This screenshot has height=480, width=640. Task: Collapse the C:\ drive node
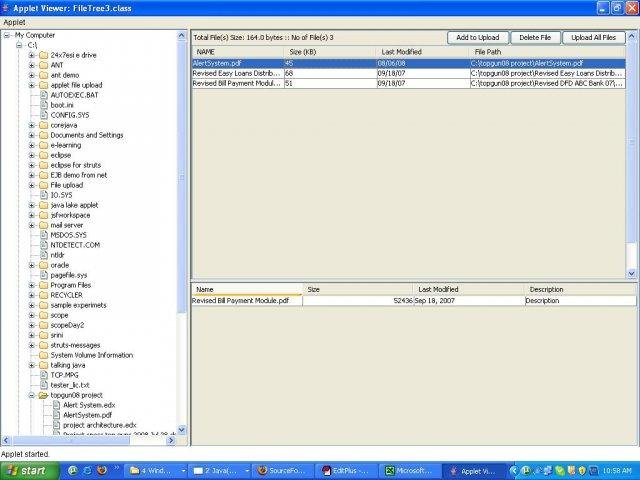19,45
